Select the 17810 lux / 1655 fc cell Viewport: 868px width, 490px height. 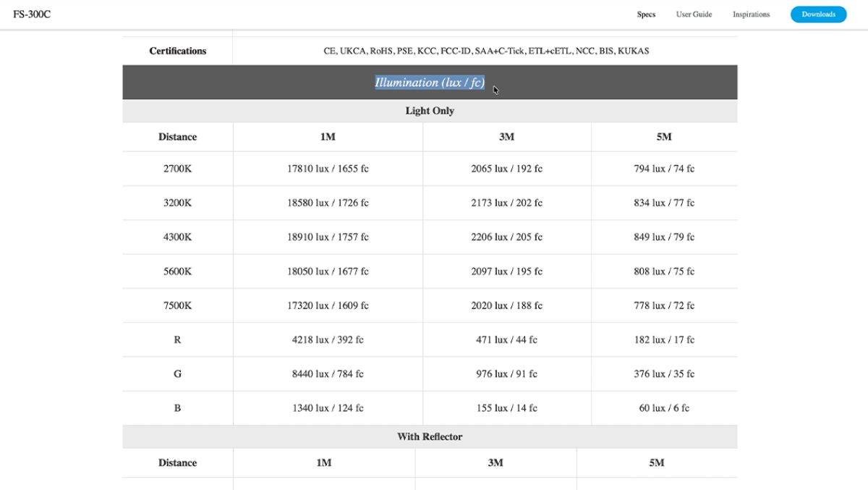(x=328, y=169)
